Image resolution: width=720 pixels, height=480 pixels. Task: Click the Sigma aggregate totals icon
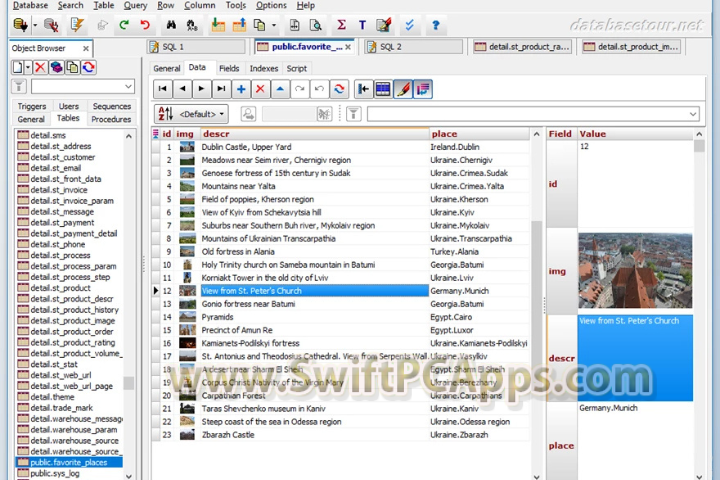click(x=341, y=25)
